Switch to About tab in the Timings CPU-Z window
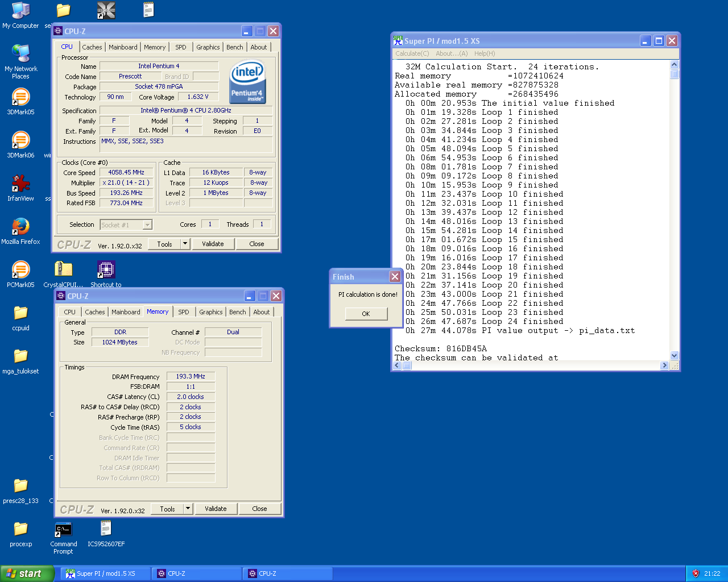Screen dimensions: 728x582 click(x=262, y=312)
